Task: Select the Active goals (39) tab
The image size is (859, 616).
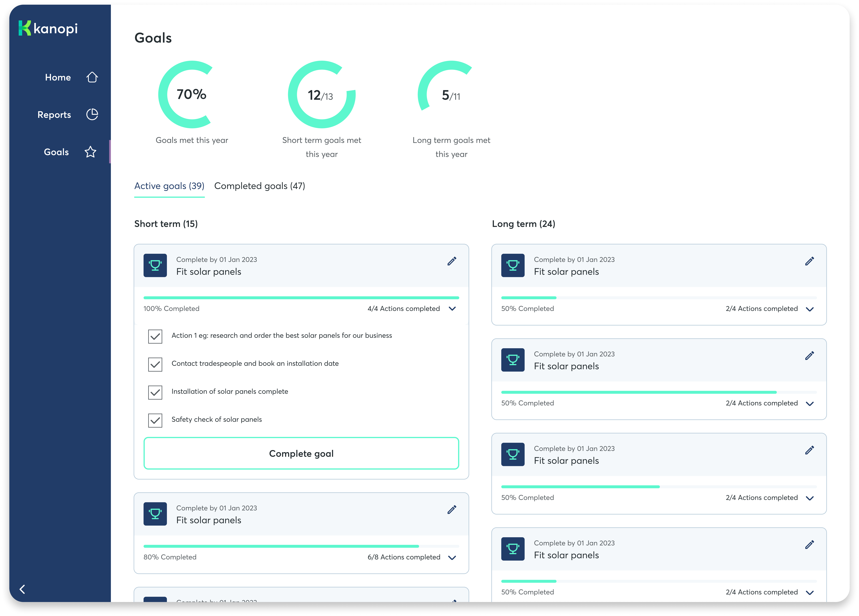Action: [169, 186]
